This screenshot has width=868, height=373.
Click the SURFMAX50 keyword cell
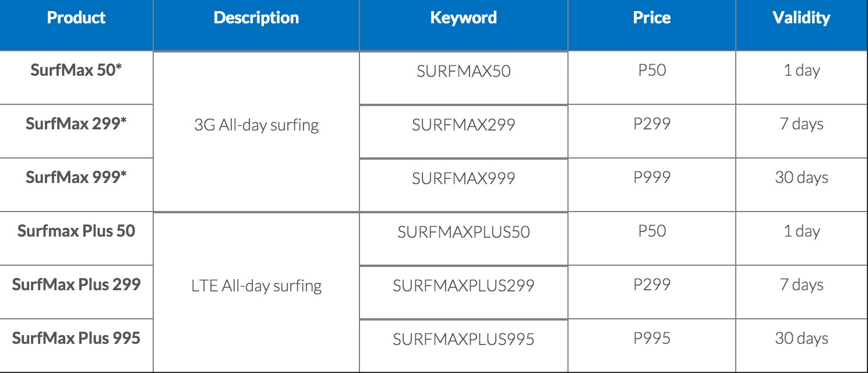click(x=463, y=72)
